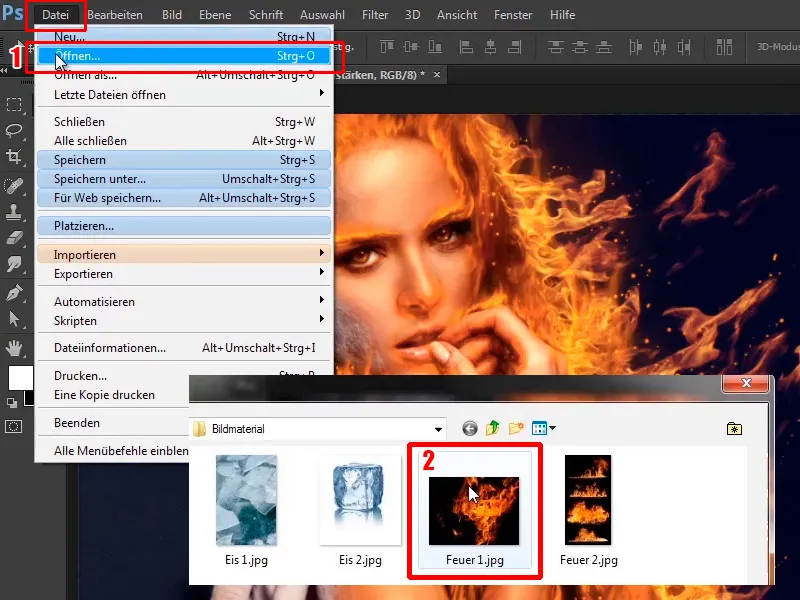Image resolution: width=800 pixels, height=600 pixels.
Task: Select the Clone Stamp tool
Action: click(14, 212)
